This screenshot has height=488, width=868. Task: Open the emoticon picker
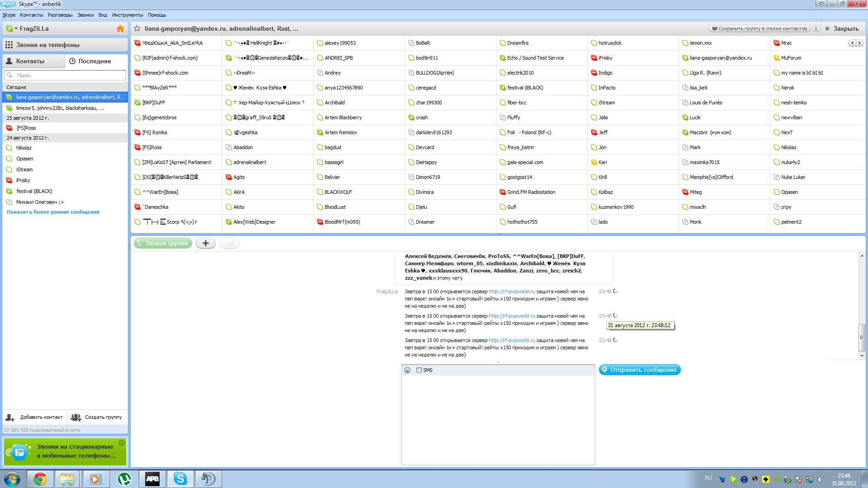click(407, 370)
